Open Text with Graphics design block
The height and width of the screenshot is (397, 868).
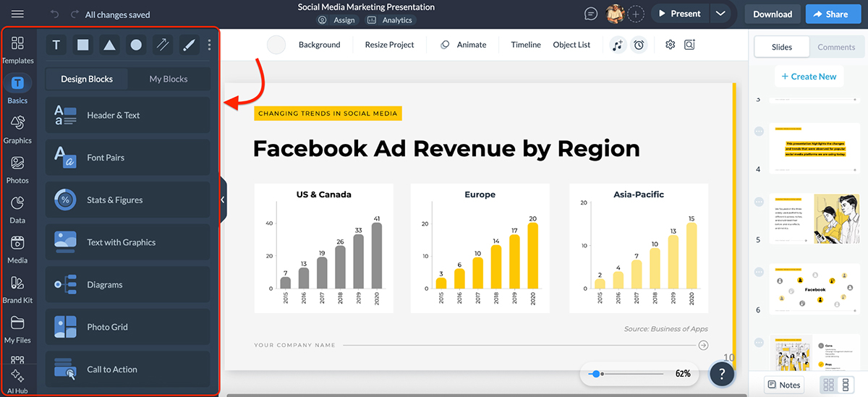coord(128,242)
